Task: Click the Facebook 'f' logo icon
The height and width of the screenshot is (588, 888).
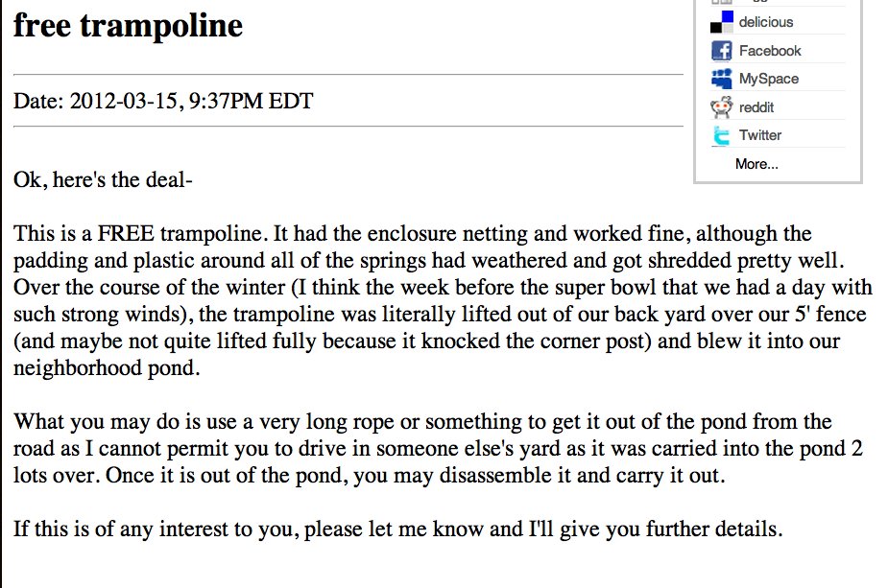Action: pyautogui.click(x=722, y=51)
